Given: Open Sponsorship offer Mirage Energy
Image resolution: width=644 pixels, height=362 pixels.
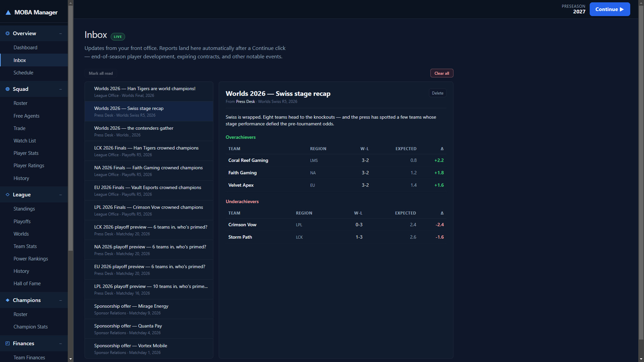Looking at the screenshot, I should click(149, 309).
